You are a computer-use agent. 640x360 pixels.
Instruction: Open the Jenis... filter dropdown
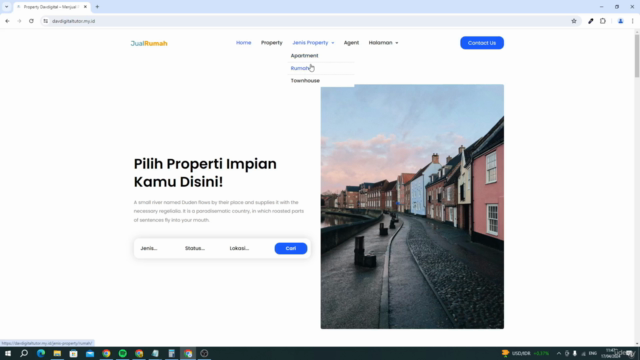[x=149, y=248]
